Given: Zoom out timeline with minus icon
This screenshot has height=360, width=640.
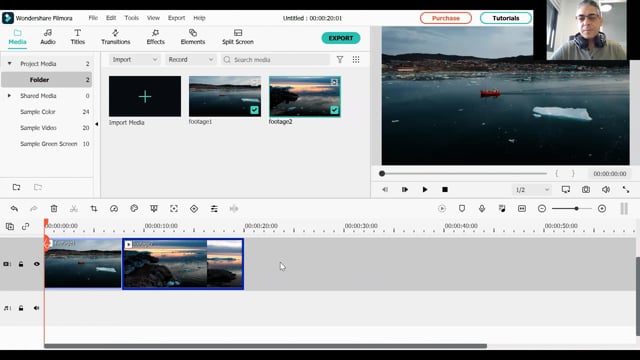Looking at the screenshot, I should (x=542, y=209).
